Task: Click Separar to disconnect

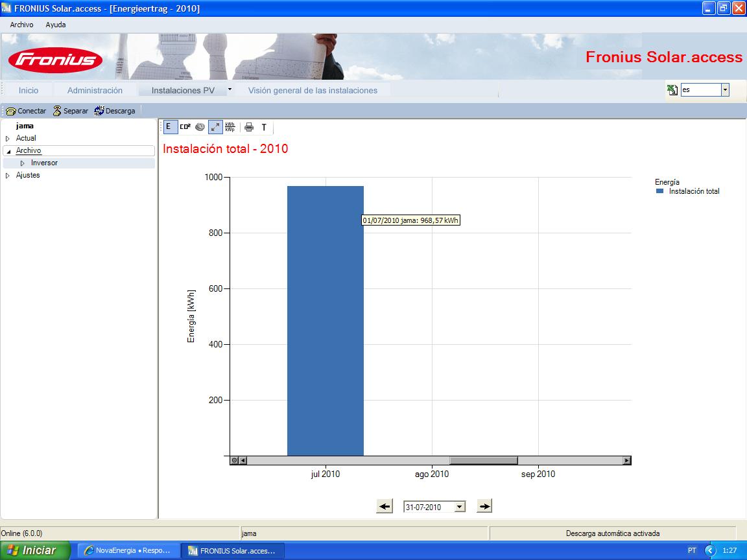Action: (x=71, y=111)
